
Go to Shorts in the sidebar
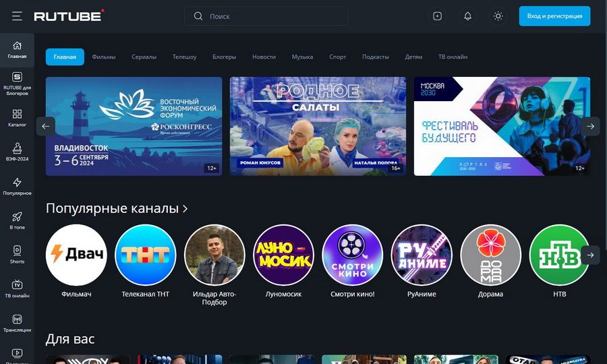(x=17, y=254)
